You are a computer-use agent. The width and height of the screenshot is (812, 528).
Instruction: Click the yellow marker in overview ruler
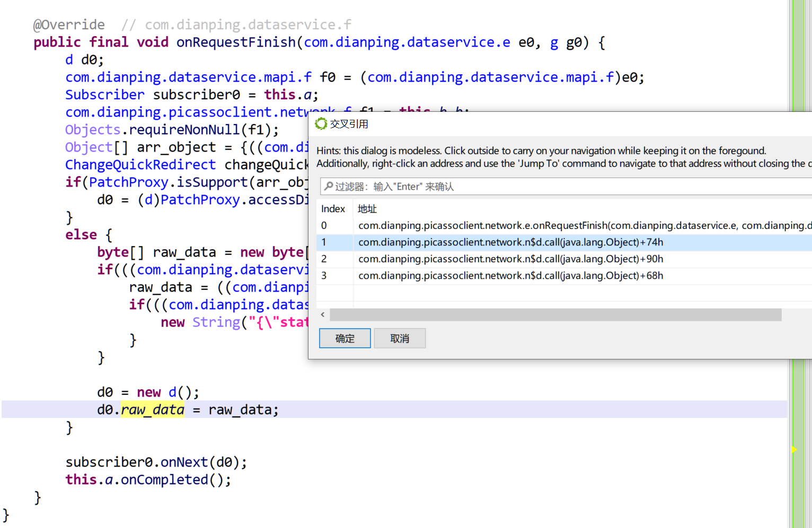pos(794,450)
